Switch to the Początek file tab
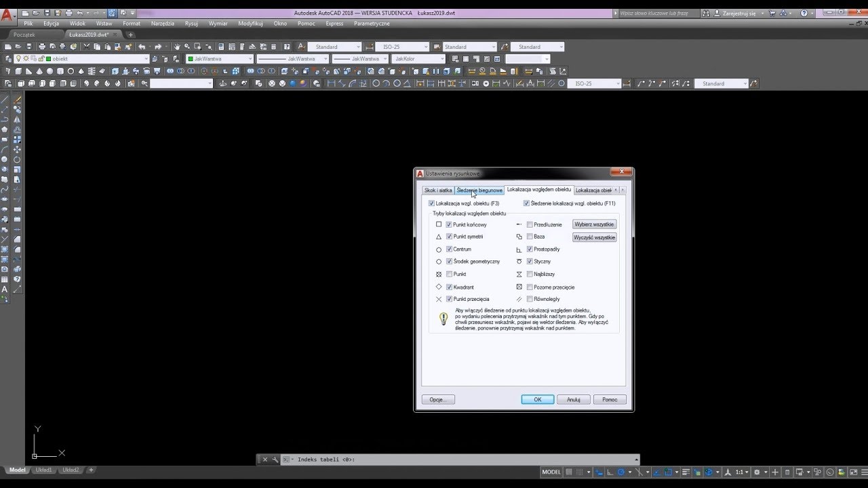The image size is (868, 488). [x=24, y=35]
